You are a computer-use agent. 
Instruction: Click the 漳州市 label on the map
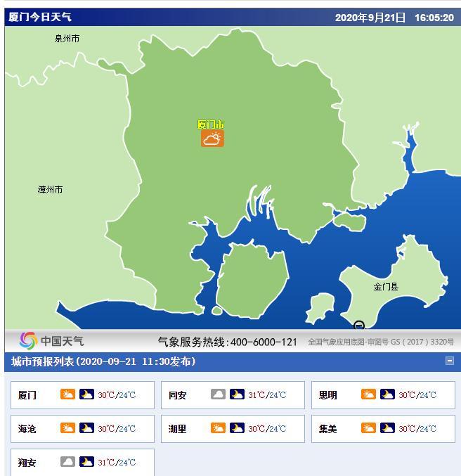point(50,190)
